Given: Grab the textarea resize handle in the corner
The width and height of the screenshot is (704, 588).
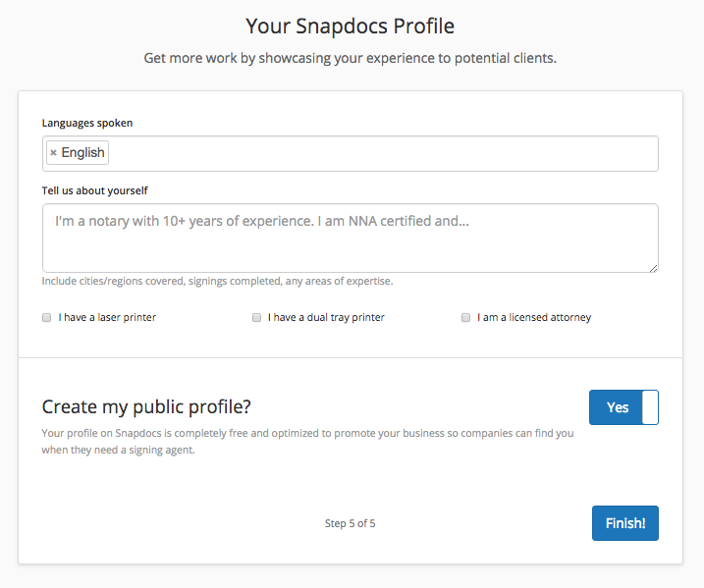Looking at the screenshot, I should point(653,267).
